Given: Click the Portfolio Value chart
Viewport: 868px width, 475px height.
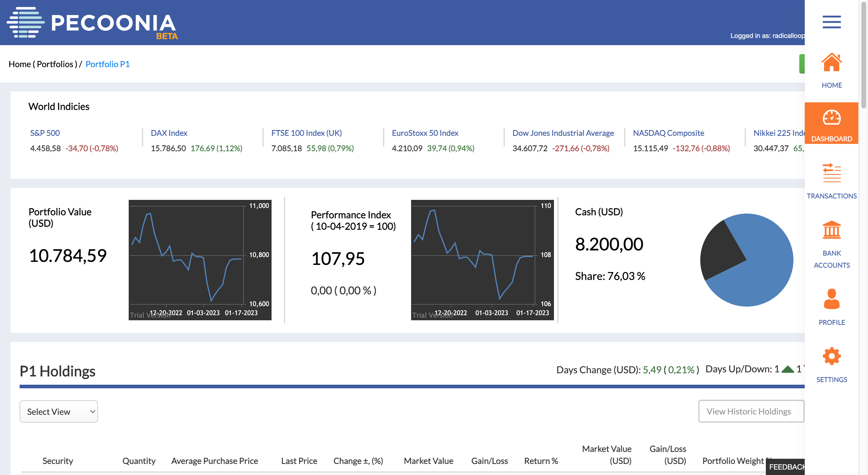Looking at the screenshot, I should pos(200,259).
